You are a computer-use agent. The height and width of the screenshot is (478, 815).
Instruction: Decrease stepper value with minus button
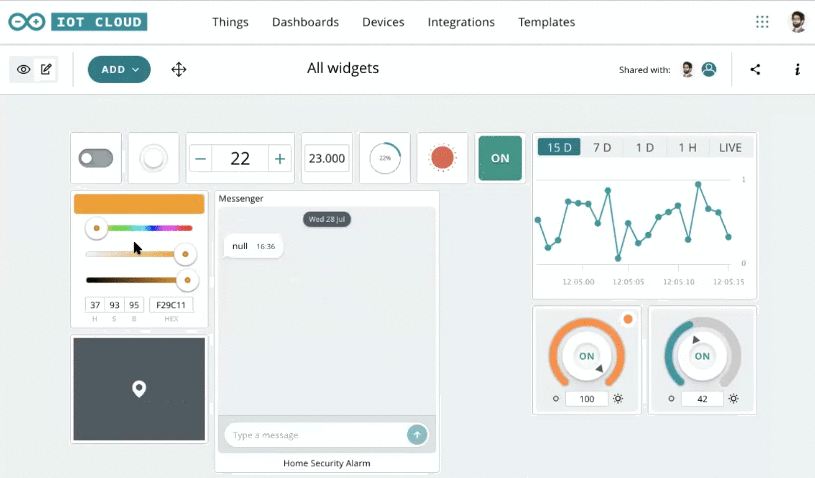201,158
